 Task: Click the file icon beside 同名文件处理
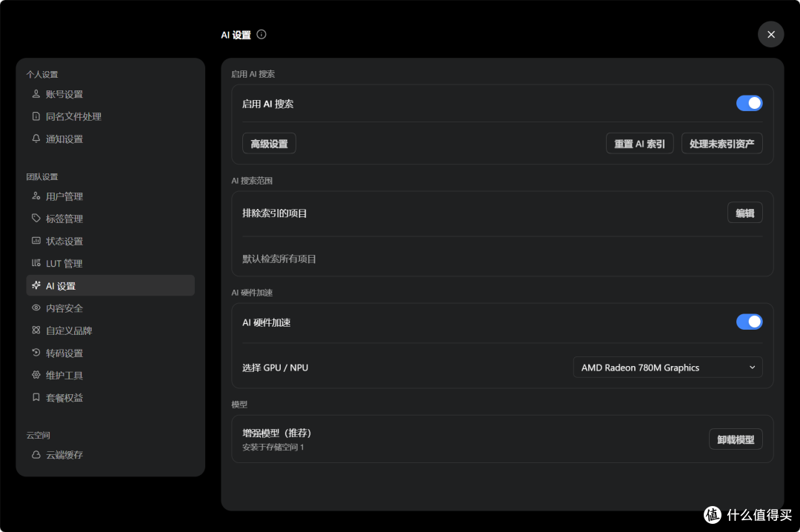pos(36,116)
